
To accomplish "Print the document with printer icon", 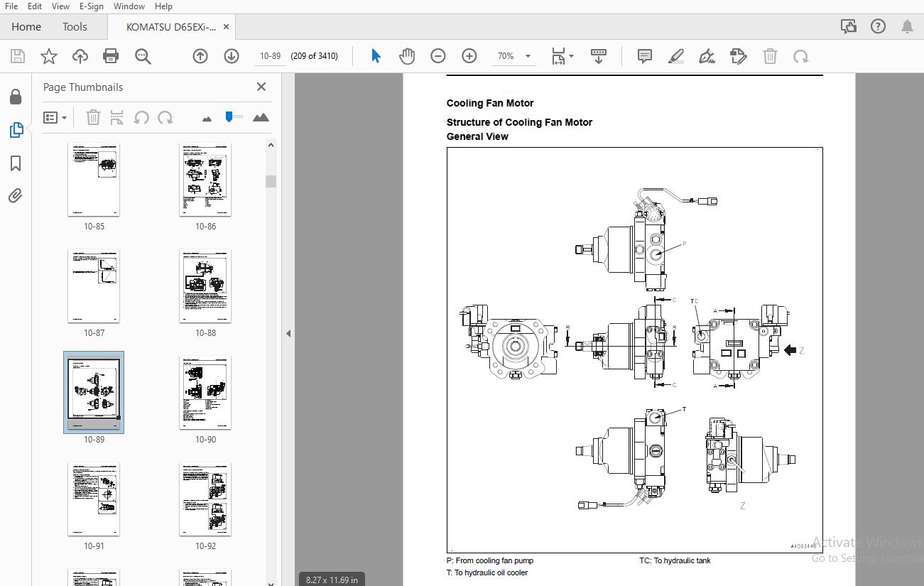I will [111, 56].
